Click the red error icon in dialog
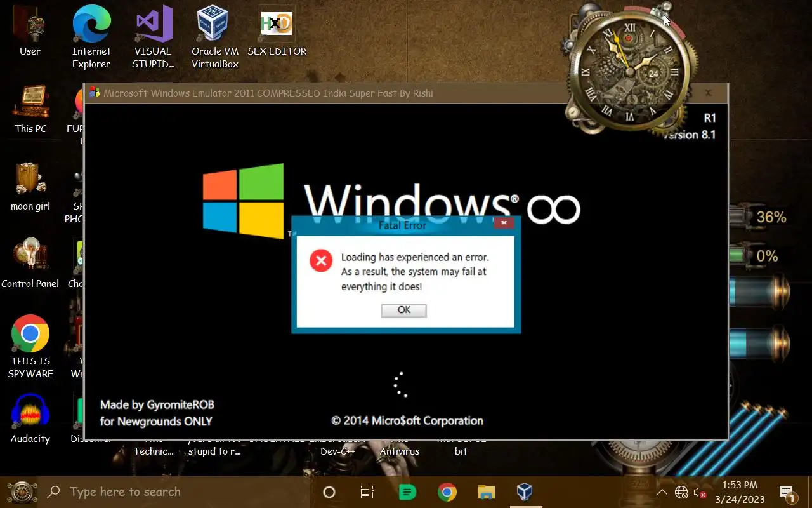 click(321, 260)
